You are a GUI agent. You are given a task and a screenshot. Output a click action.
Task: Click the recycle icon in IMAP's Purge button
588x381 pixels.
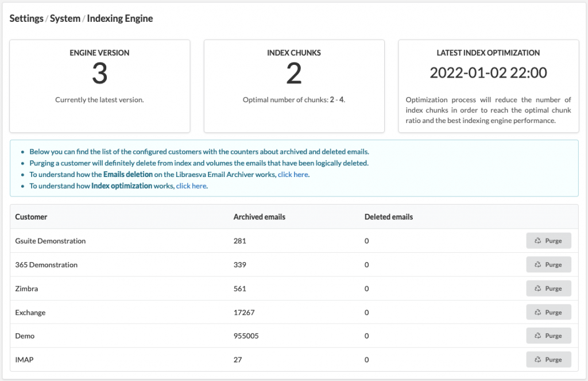click(537, 360)
